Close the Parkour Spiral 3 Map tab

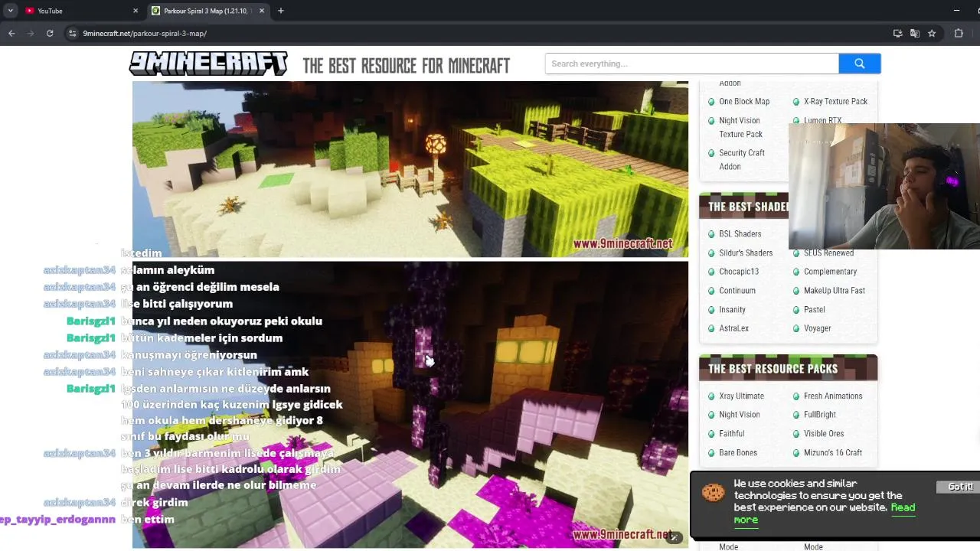point(262,11)
